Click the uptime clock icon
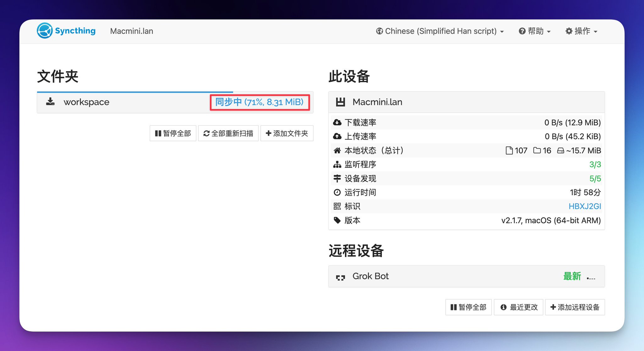Screen dimensions: 644x351 pos(337,192)
